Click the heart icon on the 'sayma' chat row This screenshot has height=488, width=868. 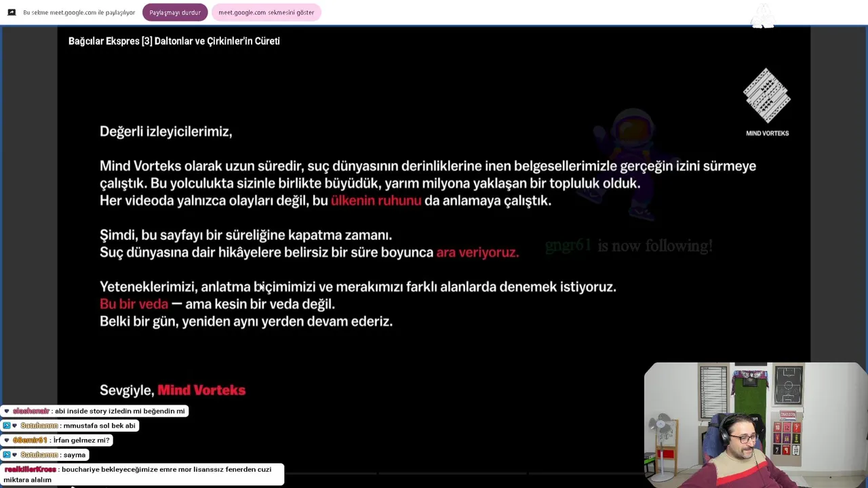pos(15,455)
